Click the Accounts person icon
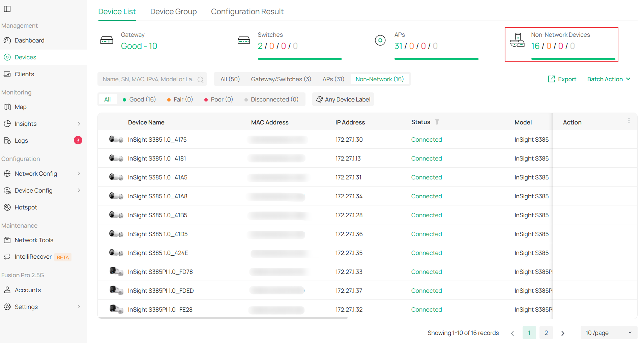Screen dimensions: 644x343 7,290
